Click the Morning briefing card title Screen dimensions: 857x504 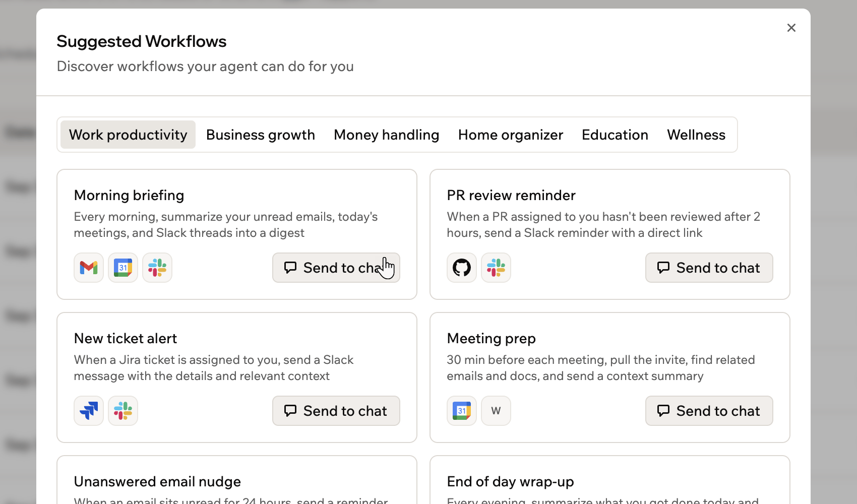[x=129, y=196]
